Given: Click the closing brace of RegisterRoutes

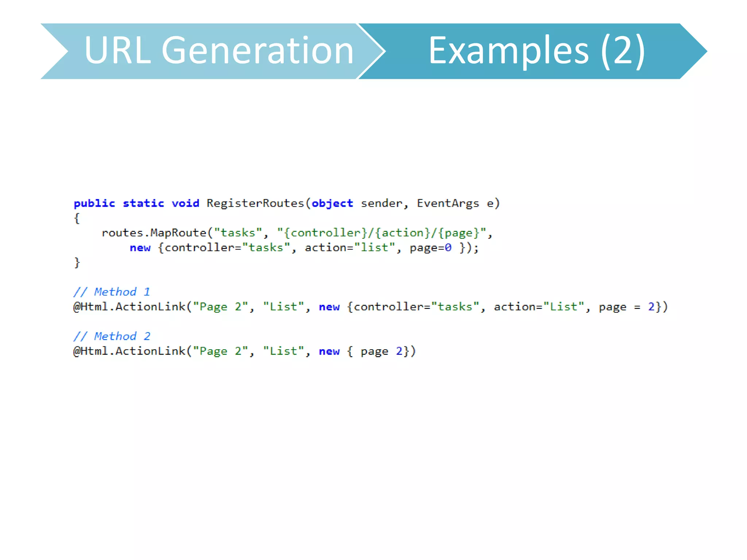Looking at the screenshot, I should tap(77, 262).
